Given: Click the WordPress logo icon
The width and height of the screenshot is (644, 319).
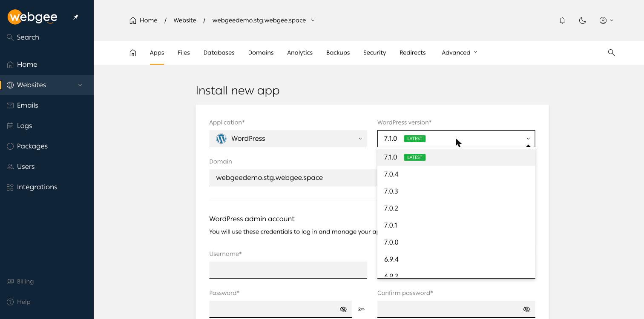Looking at the screenshot, I should [221, 139].
